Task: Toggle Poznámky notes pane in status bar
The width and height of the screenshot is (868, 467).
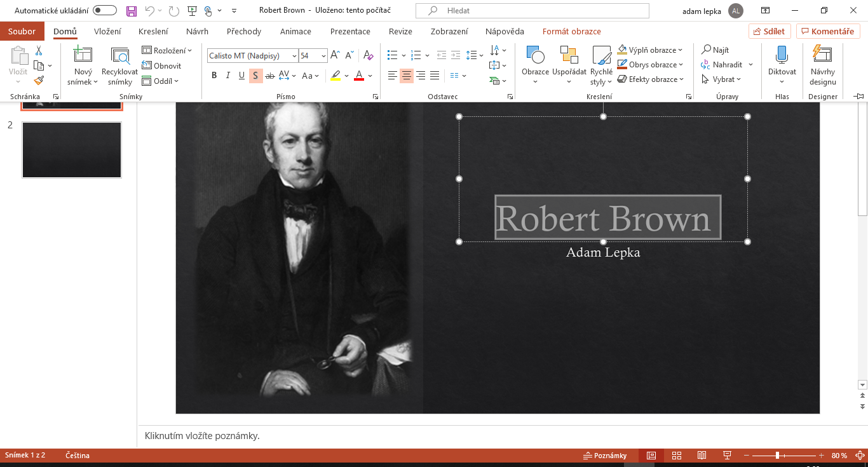Action: 605,456
